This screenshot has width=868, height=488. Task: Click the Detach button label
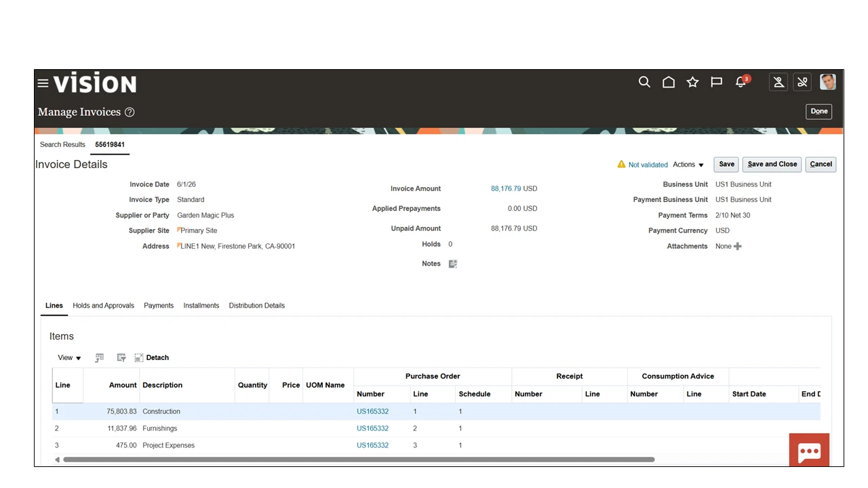[157, 358]
